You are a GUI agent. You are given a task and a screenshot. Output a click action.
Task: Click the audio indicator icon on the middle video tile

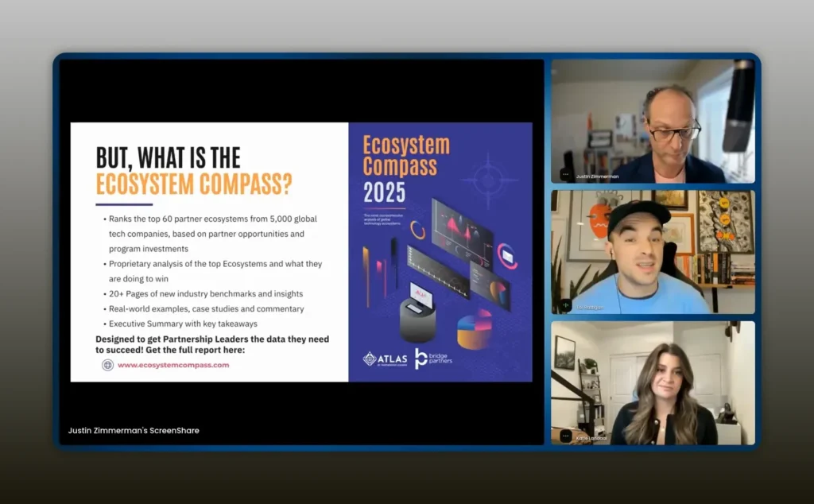565,304
